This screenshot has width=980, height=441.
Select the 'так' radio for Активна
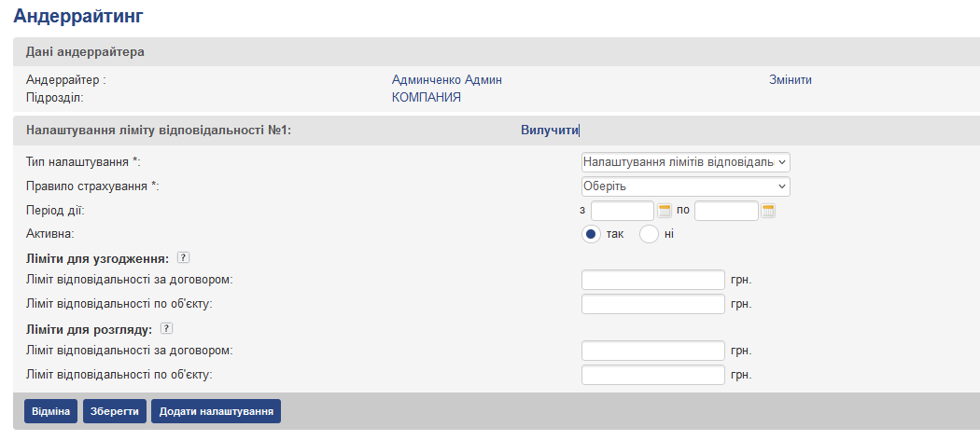pos(591,234)
